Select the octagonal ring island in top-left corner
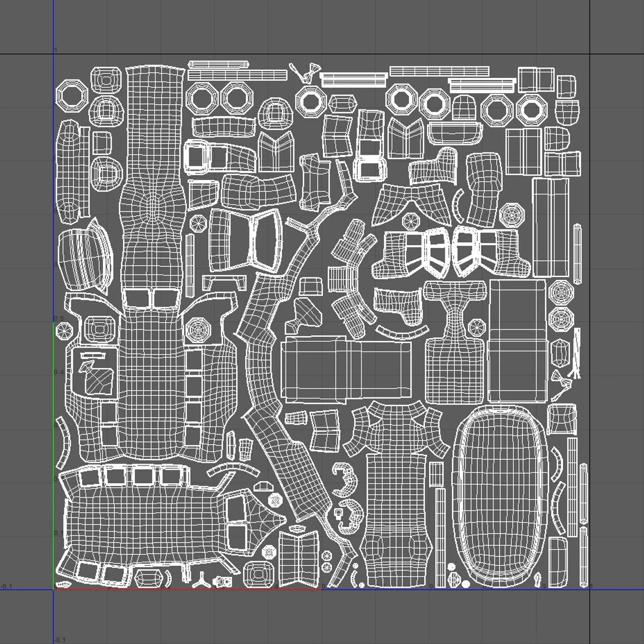Image resolution: width=644 pixels, height=644 pixels. [72, 95]
